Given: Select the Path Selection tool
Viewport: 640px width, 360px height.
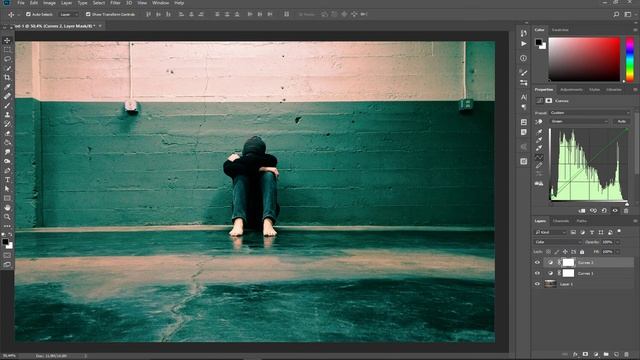Looking at the screenshot, I should point(7,189).
